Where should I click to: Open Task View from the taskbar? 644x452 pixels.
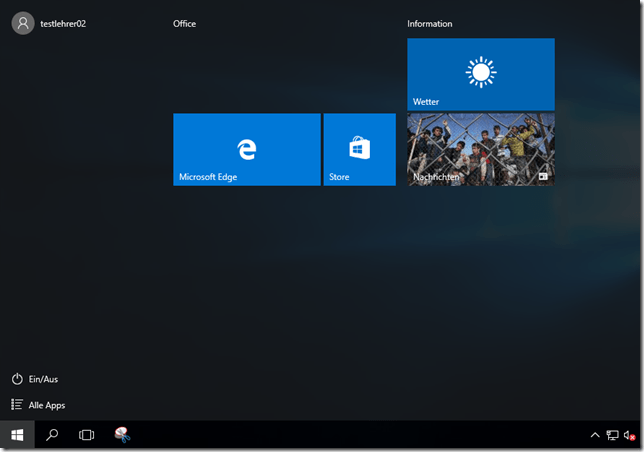(87, 435)
